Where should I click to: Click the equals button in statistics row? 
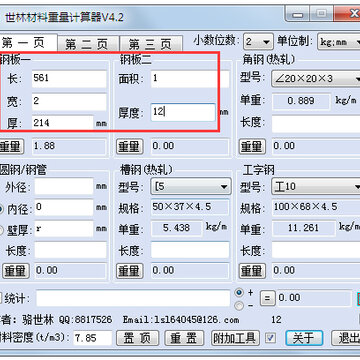click(x=267, y=298)
